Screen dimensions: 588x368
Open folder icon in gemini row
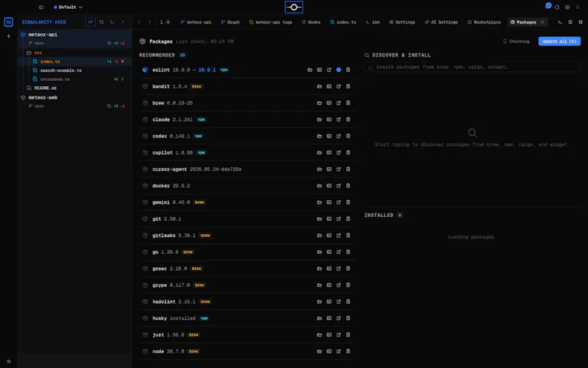(320, 202)
